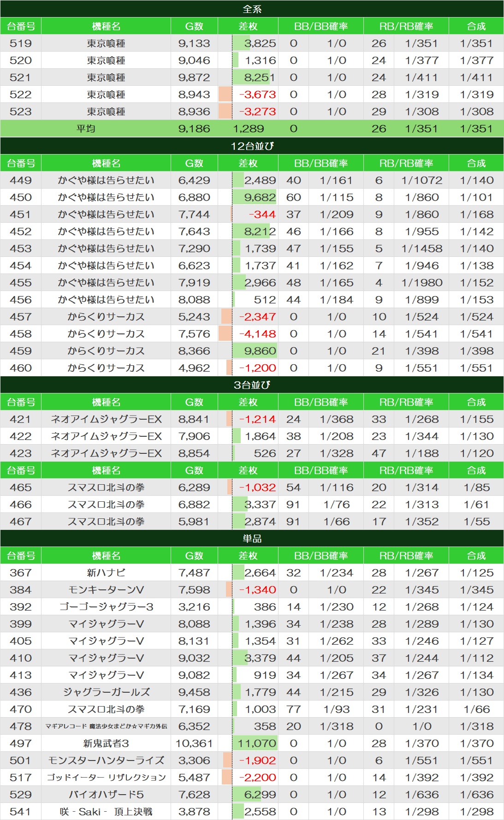This screenshot has height=820, width=504.
Task: Select machine number 519
Action: pos(21,43)
